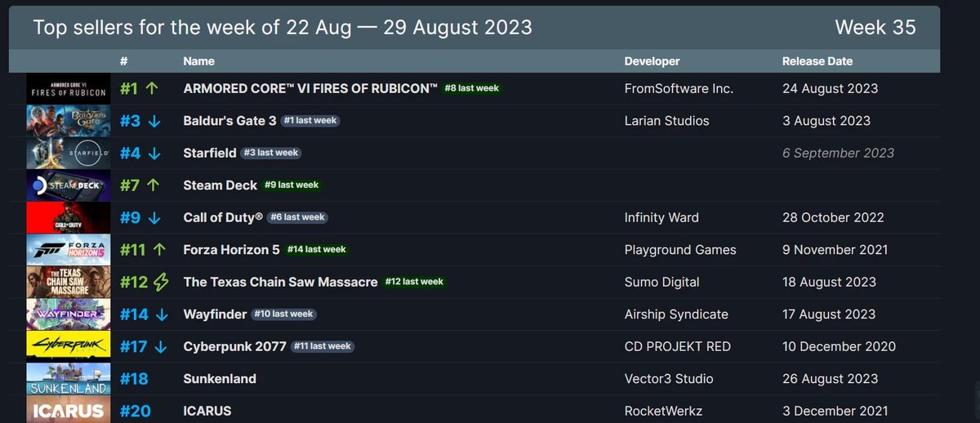
Task: Click the down arrow beside rank #4
Action: click(154, 153)
